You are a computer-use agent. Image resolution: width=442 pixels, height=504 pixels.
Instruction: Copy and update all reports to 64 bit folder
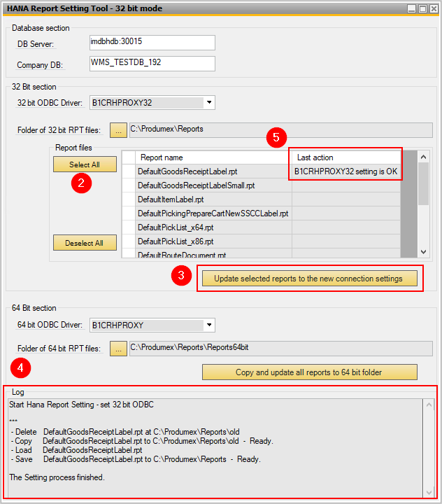click(x=308, y=372)
